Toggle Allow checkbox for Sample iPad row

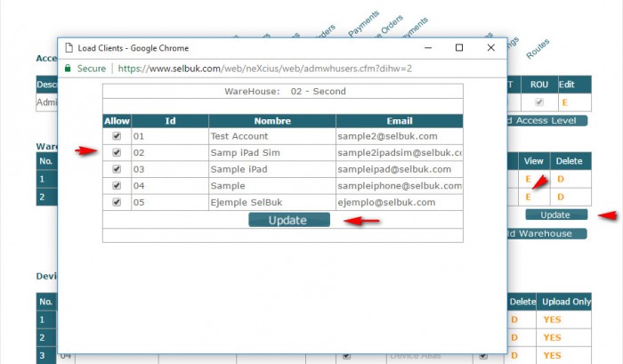pyautogui.click(x=117, y=169)
